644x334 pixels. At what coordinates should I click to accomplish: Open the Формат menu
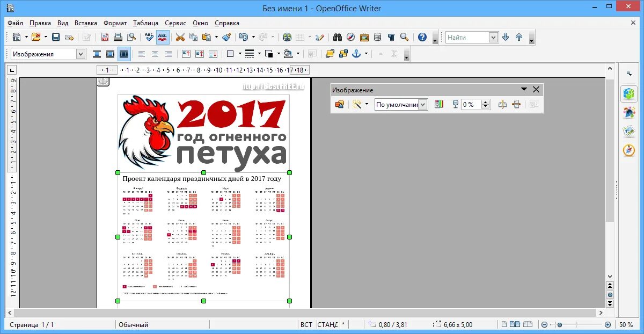pos(115,23)
